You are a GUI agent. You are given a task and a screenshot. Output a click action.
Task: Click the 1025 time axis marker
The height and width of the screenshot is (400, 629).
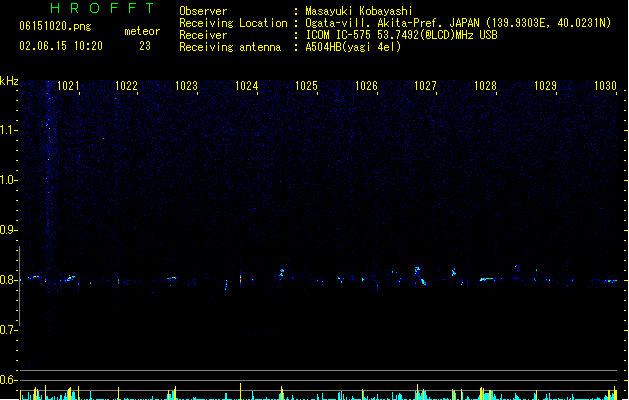pos(306,85)
